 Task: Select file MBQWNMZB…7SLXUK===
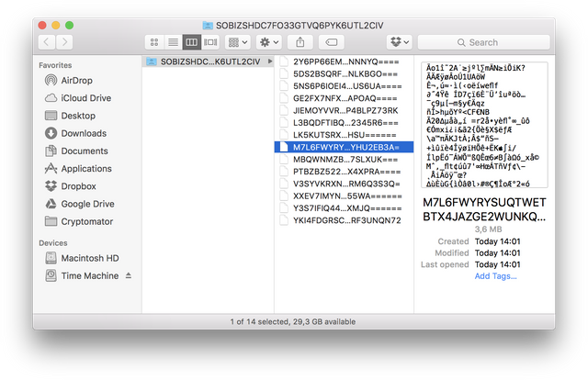[x=344, y=160]
